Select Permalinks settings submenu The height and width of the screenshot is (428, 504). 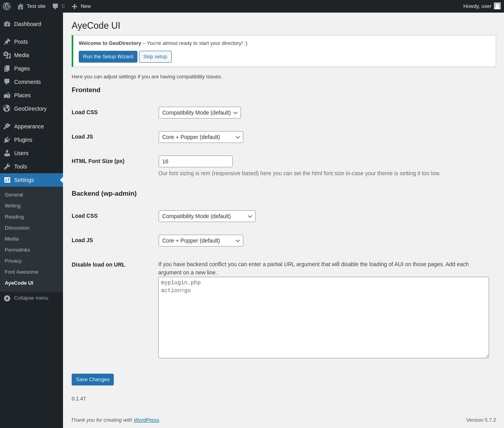pyautogui.click(x=17, y=250)
